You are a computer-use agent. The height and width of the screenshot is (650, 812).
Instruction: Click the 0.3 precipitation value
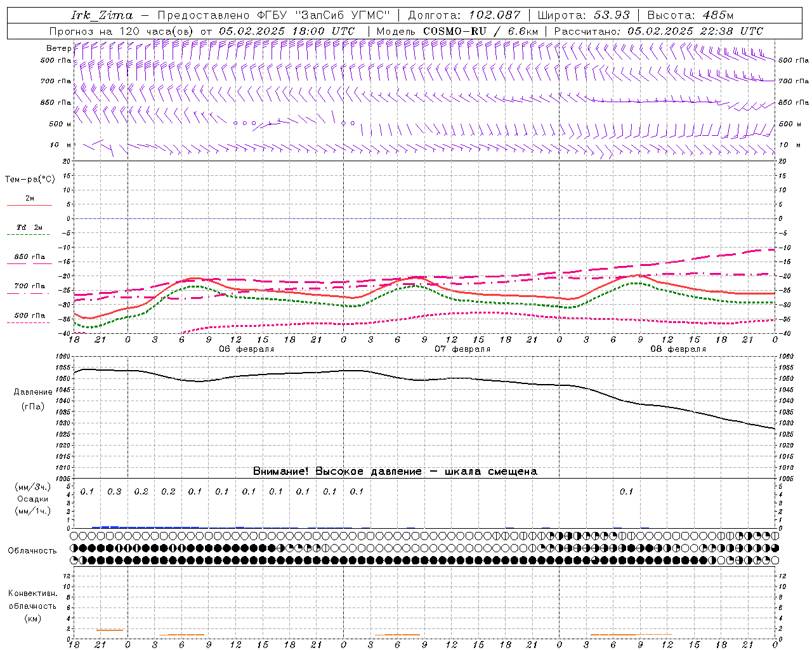pos(114,492)
